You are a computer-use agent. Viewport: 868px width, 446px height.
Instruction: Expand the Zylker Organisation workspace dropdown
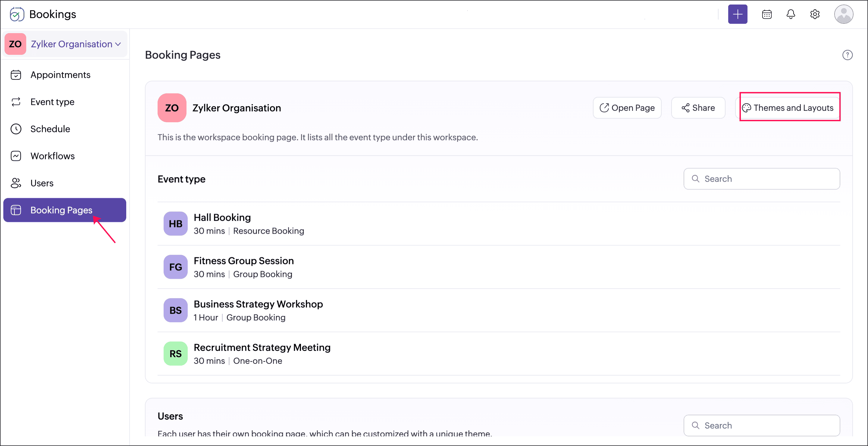[x=76, y=44]
